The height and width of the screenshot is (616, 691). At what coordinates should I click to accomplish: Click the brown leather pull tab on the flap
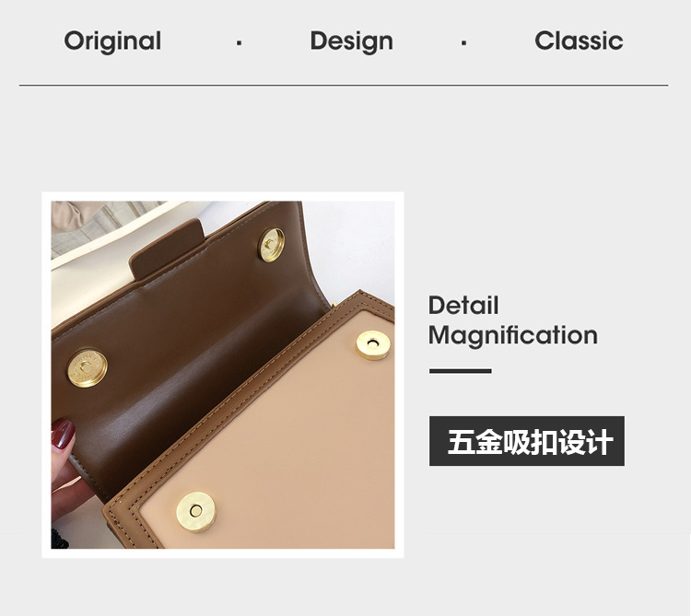click(x=168, y=249)
